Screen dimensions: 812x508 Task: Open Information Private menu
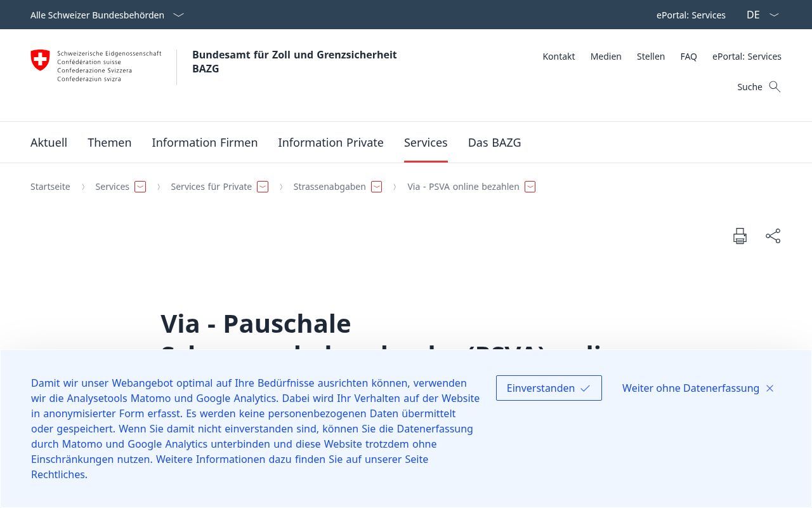click(331, 142)
